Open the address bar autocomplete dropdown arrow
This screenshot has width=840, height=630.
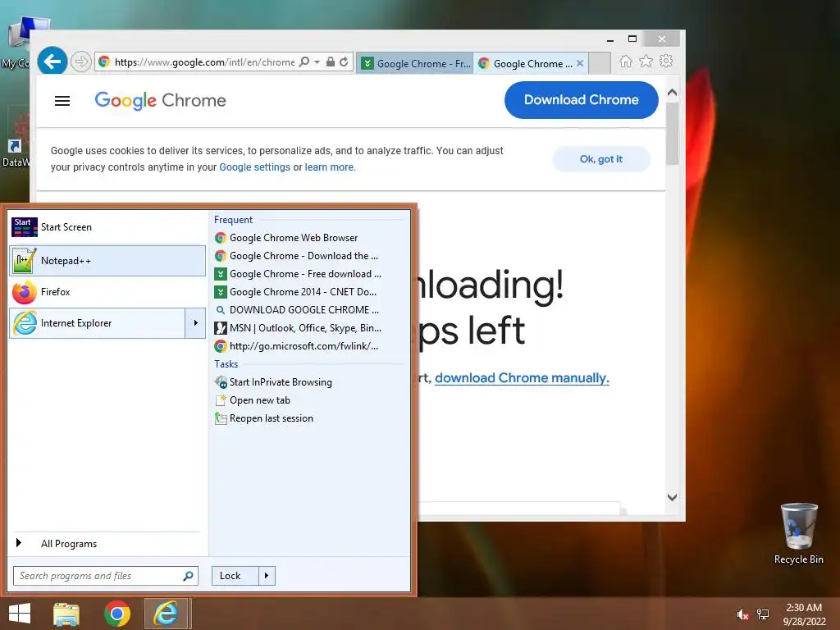click(317, 62)
